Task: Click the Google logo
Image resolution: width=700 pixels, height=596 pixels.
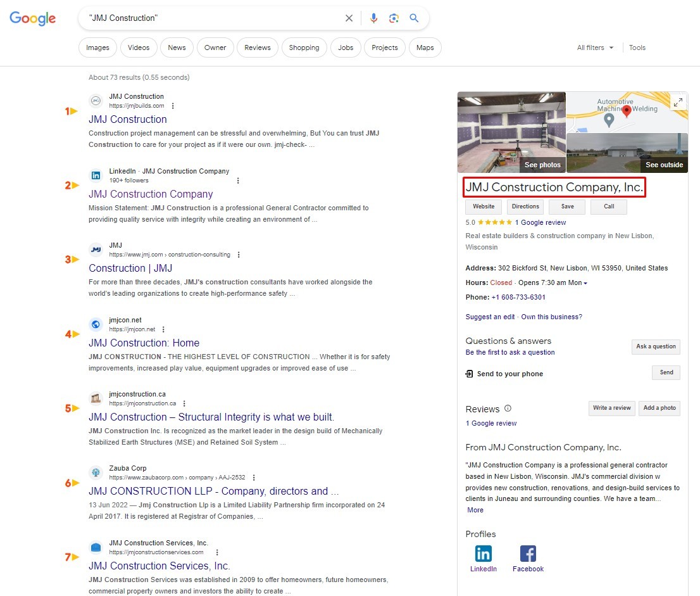Action: 32,18
